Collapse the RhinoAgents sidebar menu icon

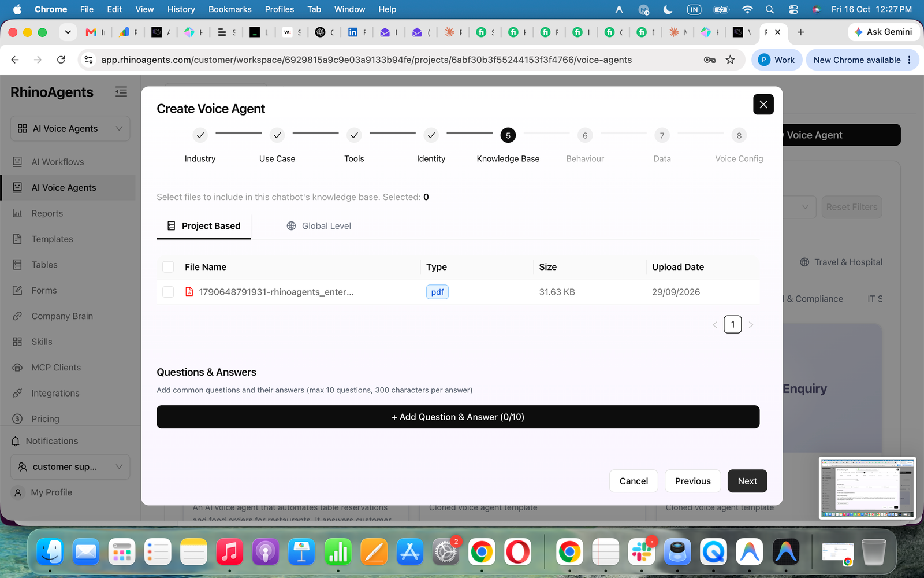tap(121, 92)
